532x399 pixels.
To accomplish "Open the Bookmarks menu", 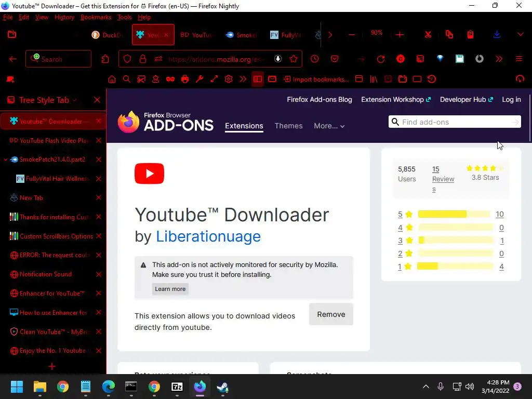I will [x=96, y=17].
